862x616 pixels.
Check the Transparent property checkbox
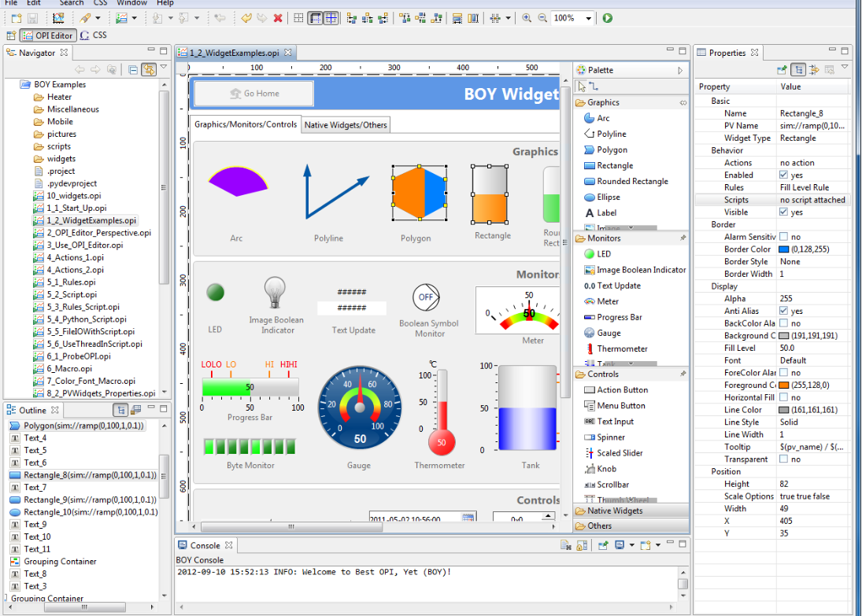coord(783,459)
